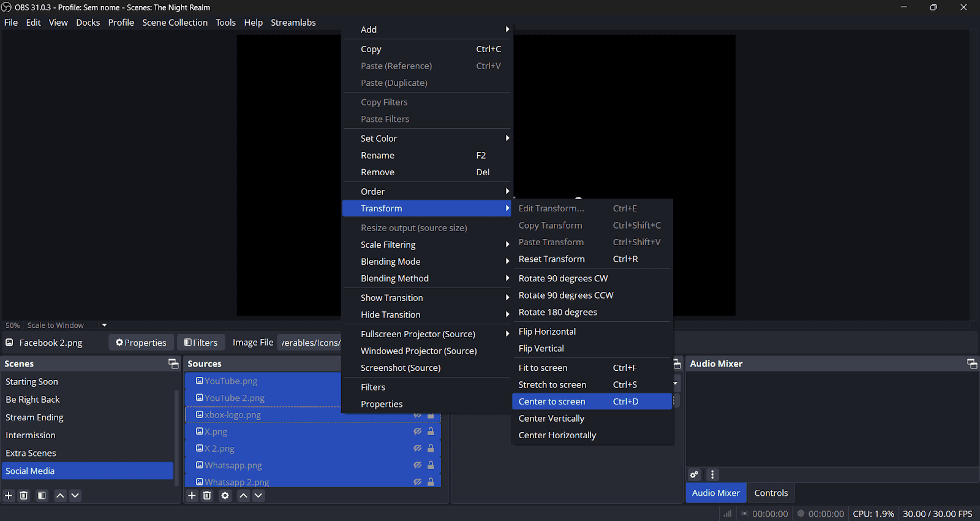Open scene filters icon in Scenes toolbar

(x=42, y=495)
